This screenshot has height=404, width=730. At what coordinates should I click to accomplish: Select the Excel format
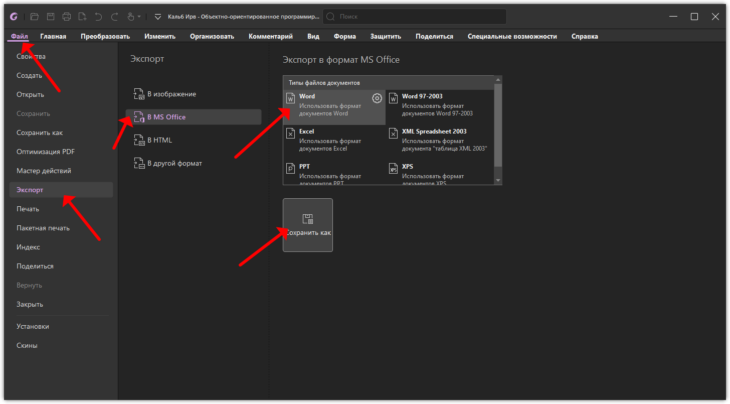pyautogui.click(x=334, y=142)
